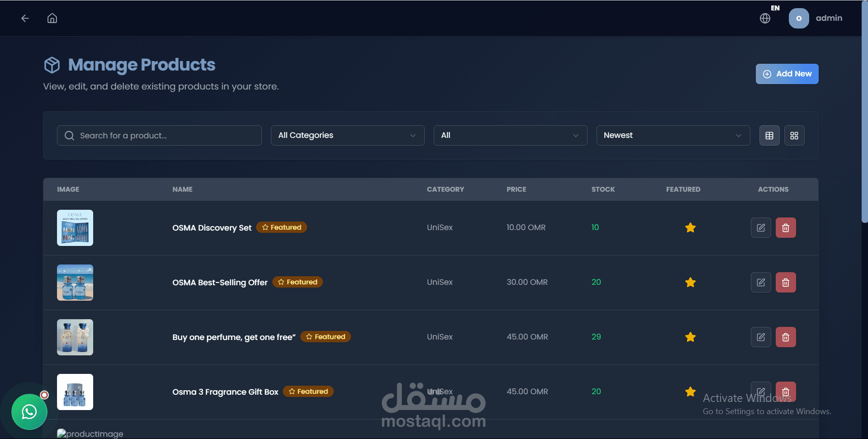Click the Add New product button
This screenshot has height=439, width=868.
pos(787,74)
